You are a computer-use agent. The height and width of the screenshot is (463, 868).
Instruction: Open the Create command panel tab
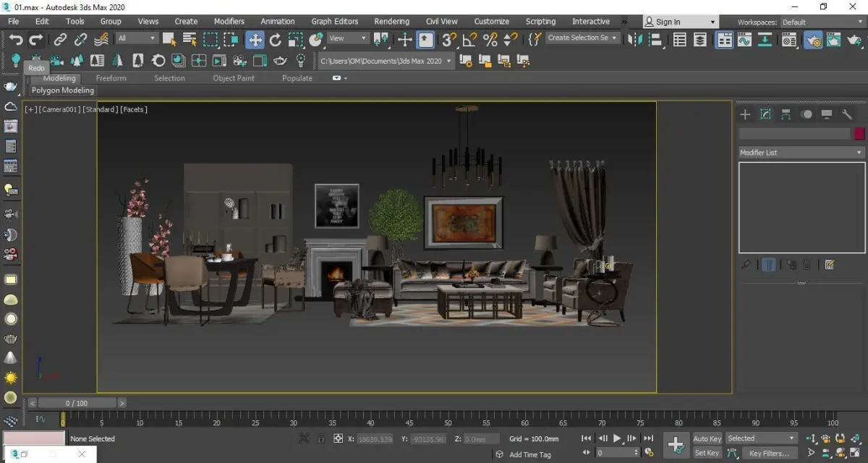tap(745, 114)
